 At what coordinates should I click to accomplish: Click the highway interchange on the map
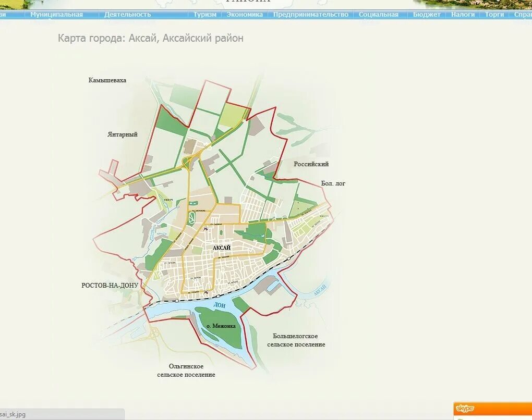click(x=188, y=162)
